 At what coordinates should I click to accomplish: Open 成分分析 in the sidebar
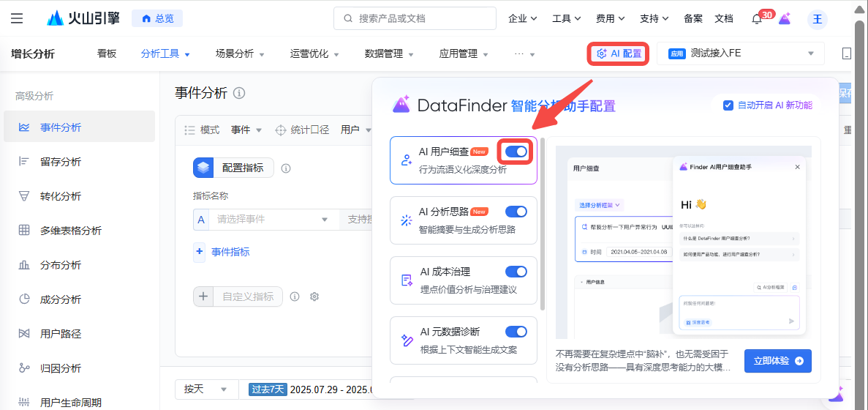(x=79, y=299)
